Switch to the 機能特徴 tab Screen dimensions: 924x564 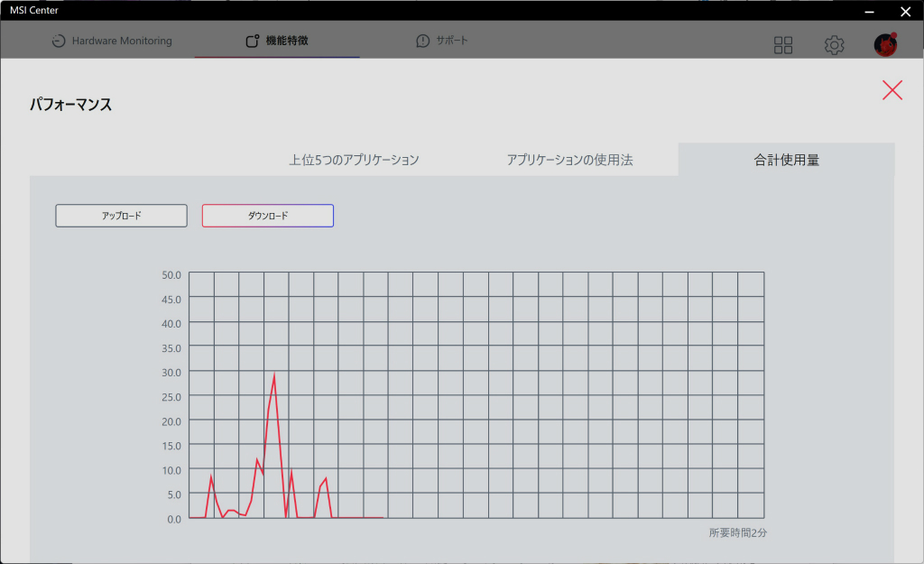click(277, 41)
